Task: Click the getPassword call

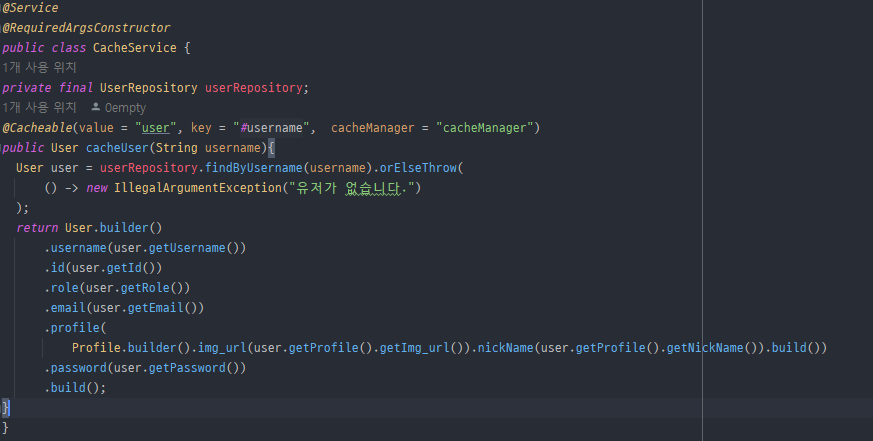Action: [187, 369]
